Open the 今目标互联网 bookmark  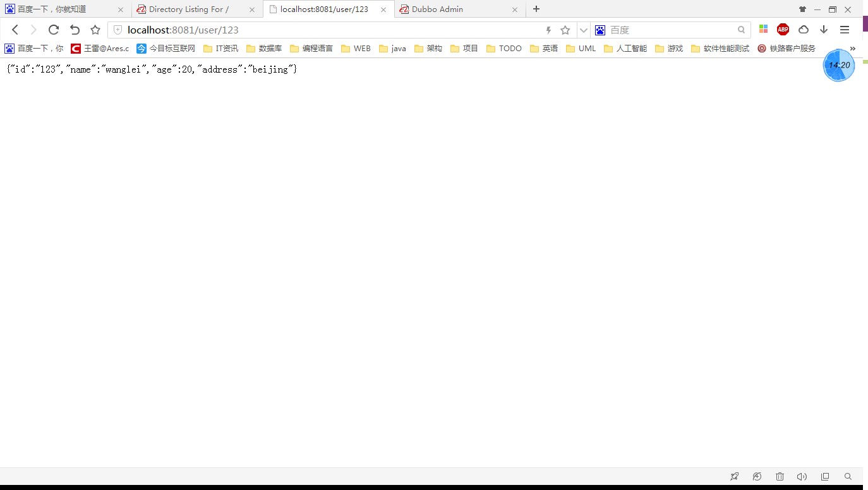coord(166,49)
